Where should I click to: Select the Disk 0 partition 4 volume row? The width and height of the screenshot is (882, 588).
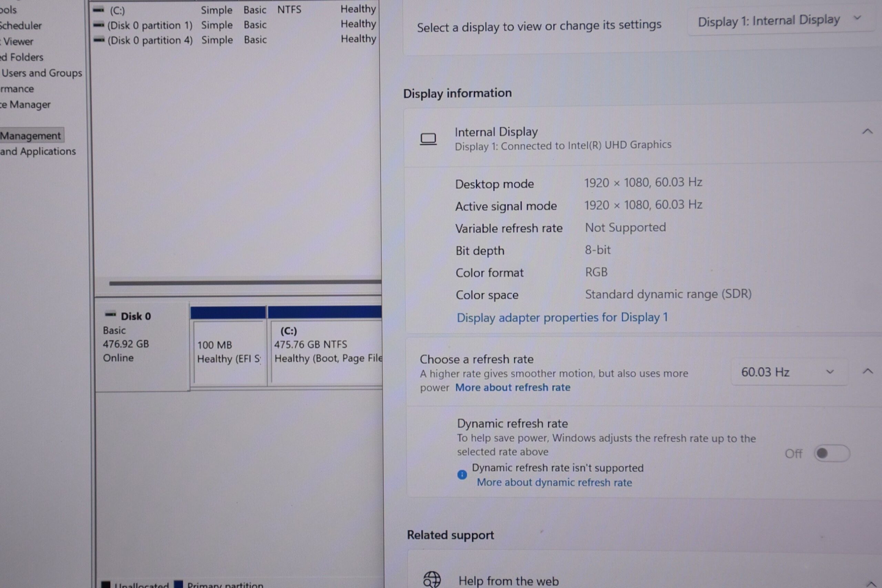point(235,40)
